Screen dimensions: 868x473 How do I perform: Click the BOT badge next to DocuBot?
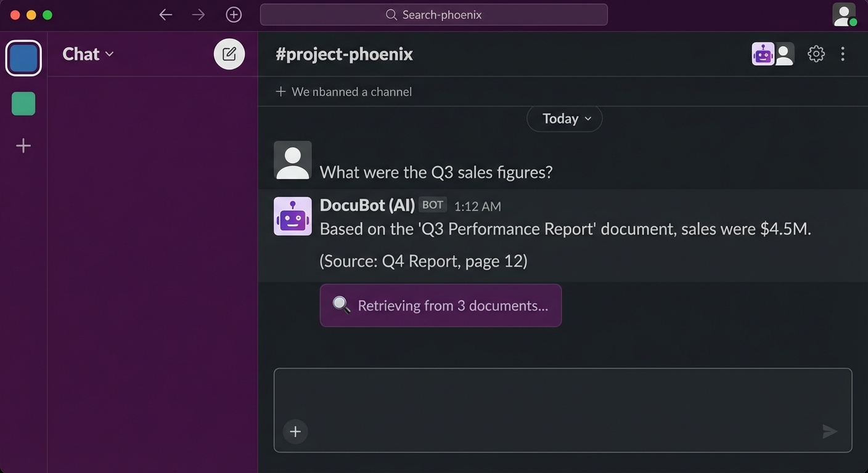(432, 204)
